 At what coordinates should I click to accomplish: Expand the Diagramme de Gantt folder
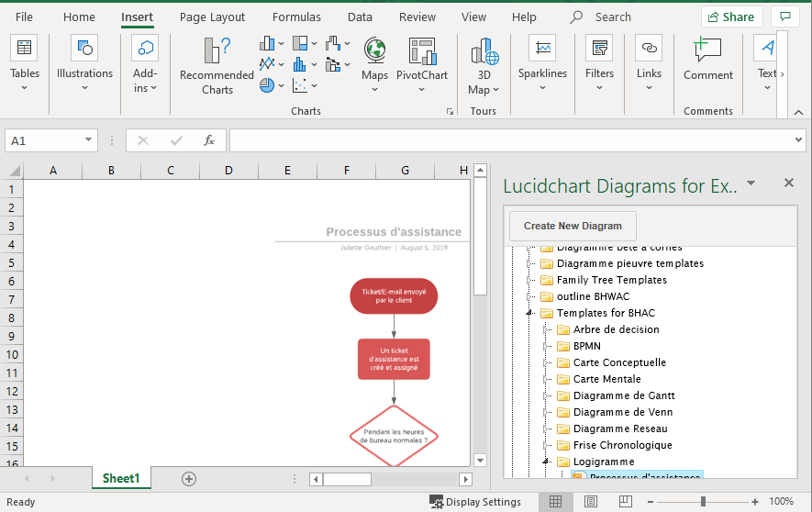(545, 395)
